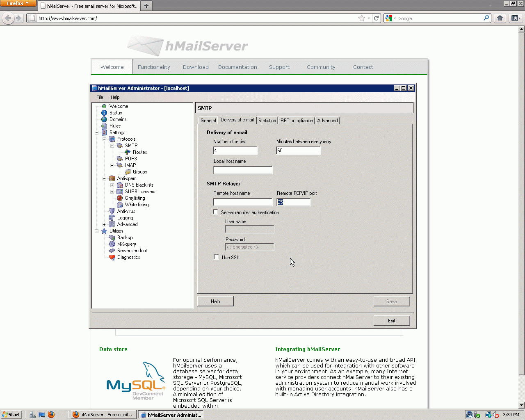
Task: Click the Settings icon in tree
Action: pos(104,132)
